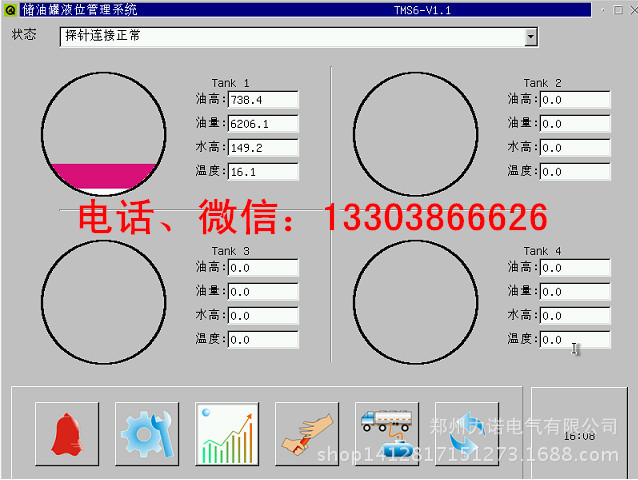
Task: Open settings gear and wrench icon
Action: point(147,434)
